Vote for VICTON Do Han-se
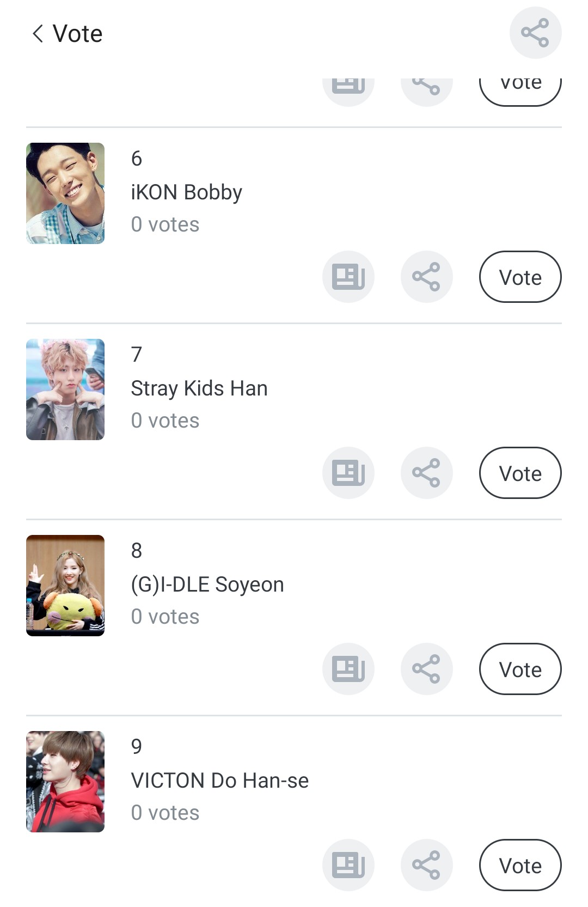588x907 pixels. (520, 865)
